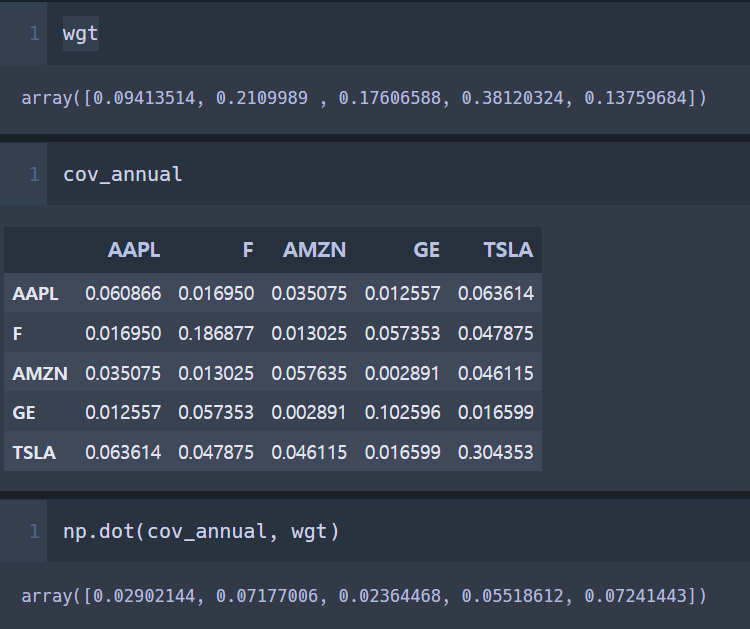
Task: Select value 0.07177006 in the np.dot output
Action: [267, 596]
